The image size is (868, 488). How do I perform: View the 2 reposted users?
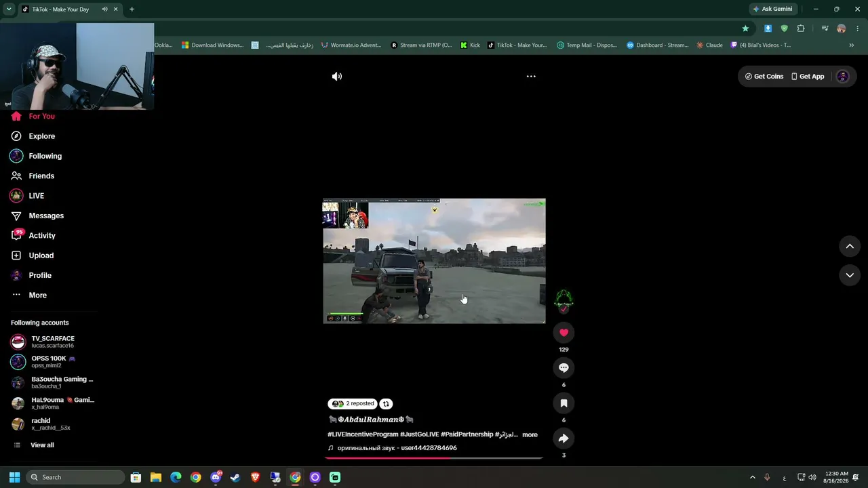(x=353, y=404)
